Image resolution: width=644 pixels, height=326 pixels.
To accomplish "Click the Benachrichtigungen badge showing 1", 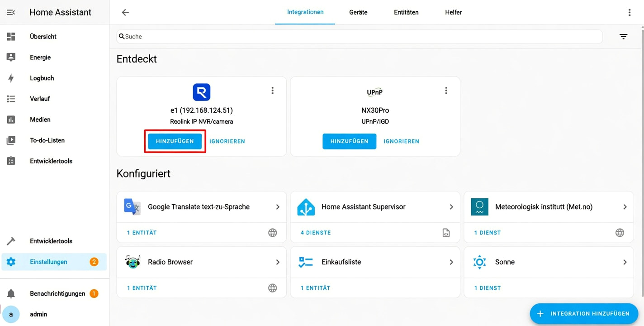I will 94,294.
